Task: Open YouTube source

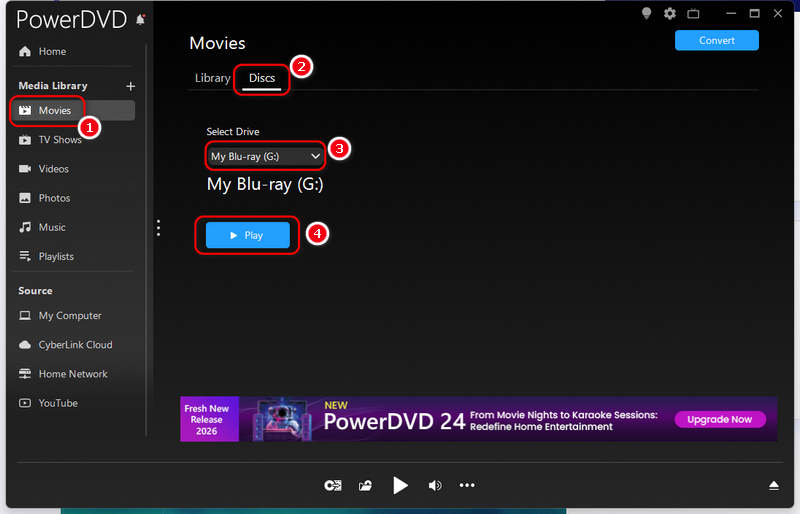Action: (58, 403)
